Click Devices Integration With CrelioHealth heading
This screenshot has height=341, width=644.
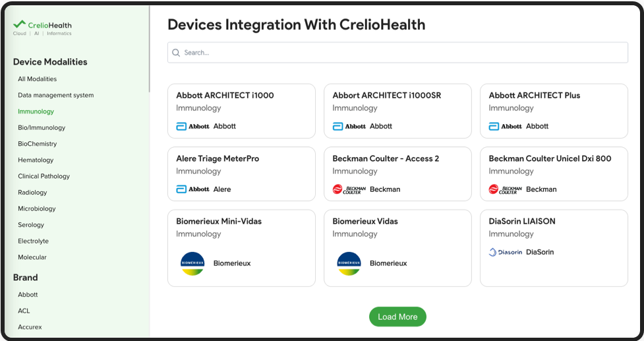(x=297, y=24)
